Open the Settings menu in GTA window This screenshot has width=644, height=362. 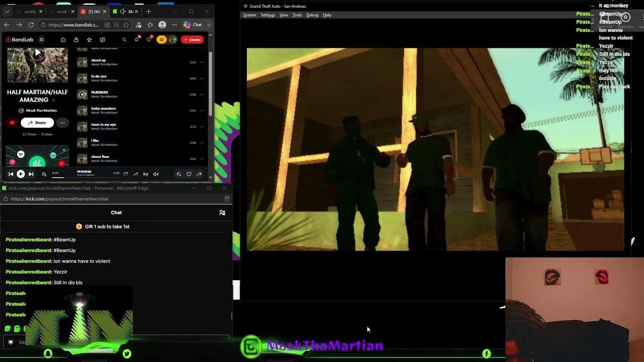268,15
